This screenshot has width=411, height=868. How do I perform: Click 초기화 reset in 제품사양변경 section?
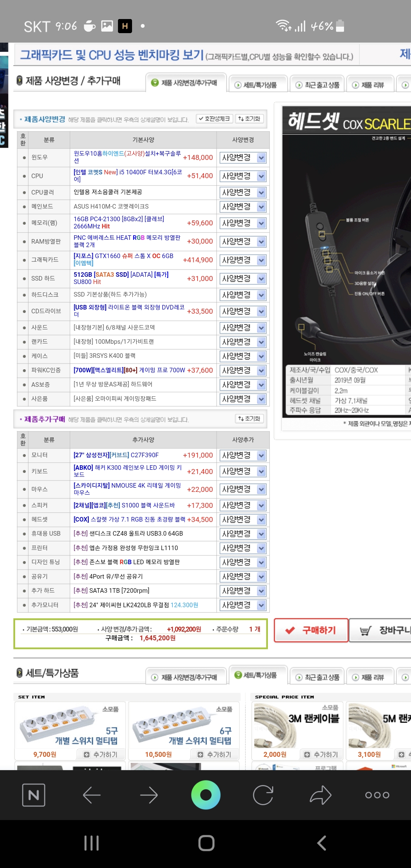249,119
